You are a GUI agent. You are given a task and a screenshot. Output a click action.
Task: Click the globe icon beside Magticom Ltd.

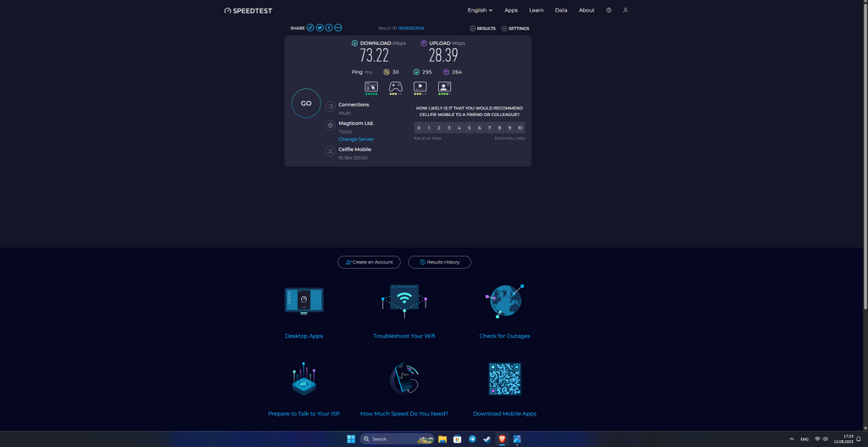click(x=331, y=126)
